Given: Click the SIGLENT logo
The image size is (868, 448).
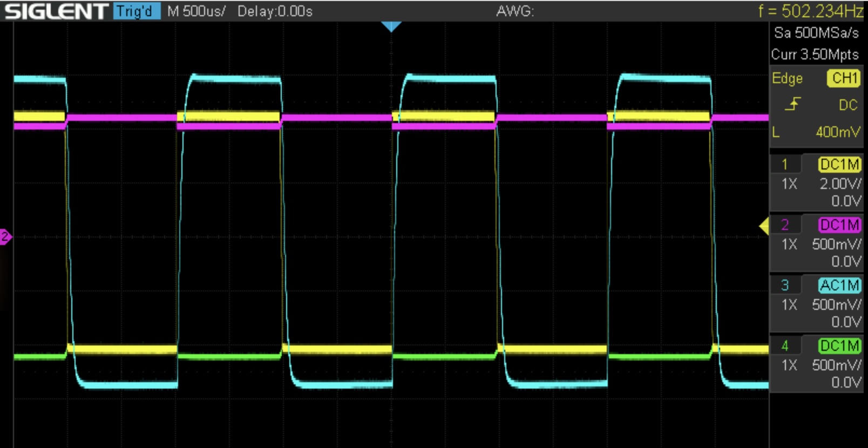Looking at the screenshot, I should coord(56,11).
